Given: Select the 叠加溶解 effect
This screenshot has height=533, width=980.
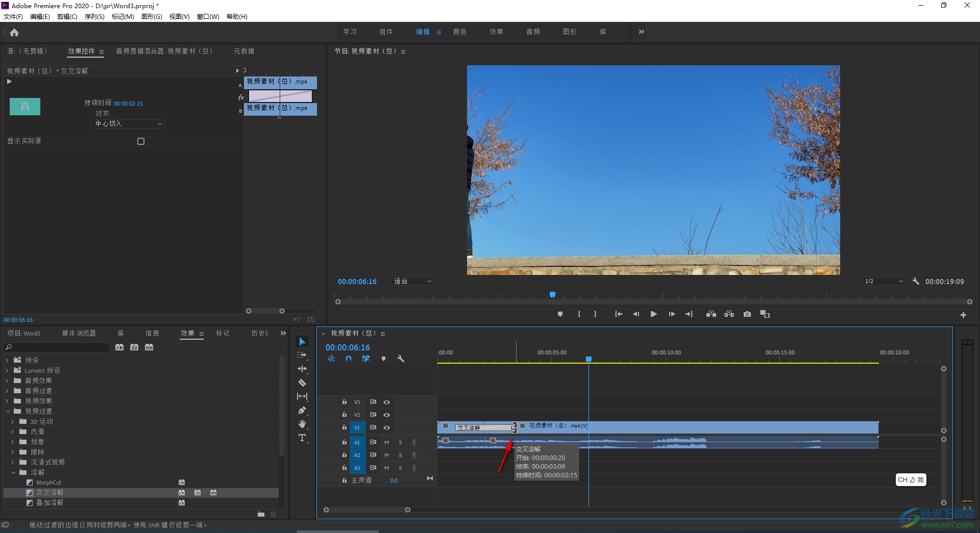Looking at the screenshot, I should (50, 503).
